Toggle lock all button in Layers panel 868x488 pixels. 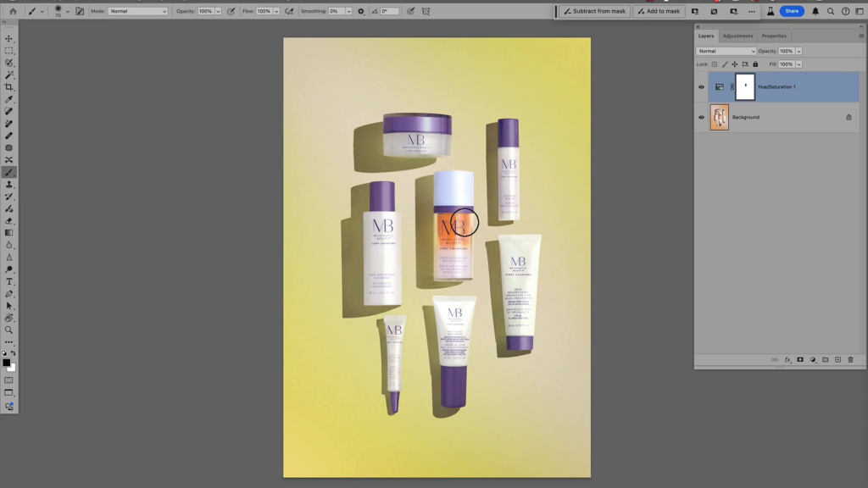(x=755, y=64)
